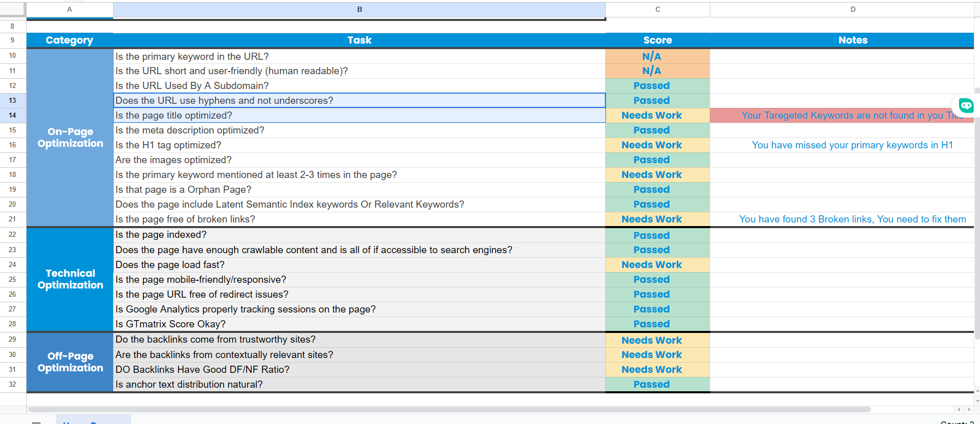Screen dimensions: 980x424
Task: Select column A header
Action: point(70,9)
